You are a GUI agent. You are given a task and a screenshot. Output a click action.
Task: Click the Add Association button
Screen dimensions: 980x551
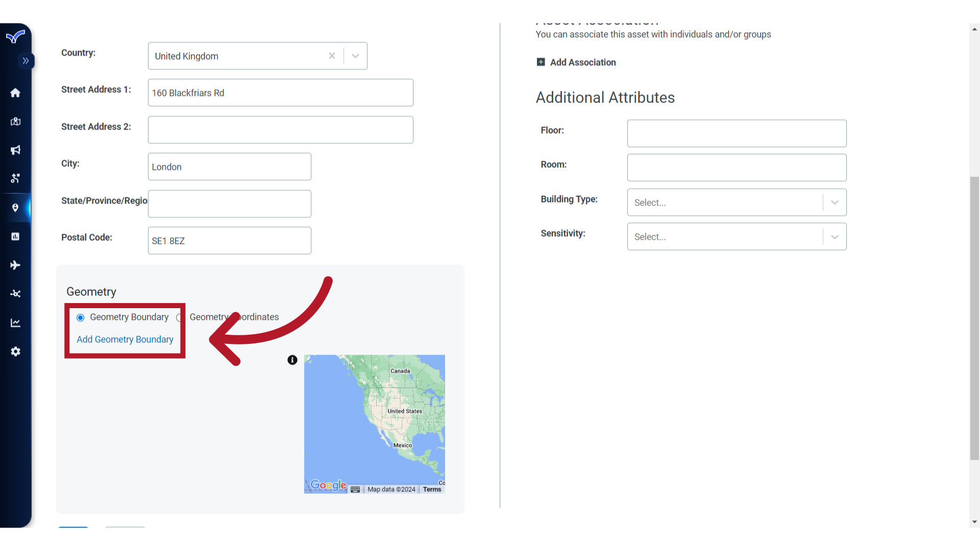(x=577, y=62)
